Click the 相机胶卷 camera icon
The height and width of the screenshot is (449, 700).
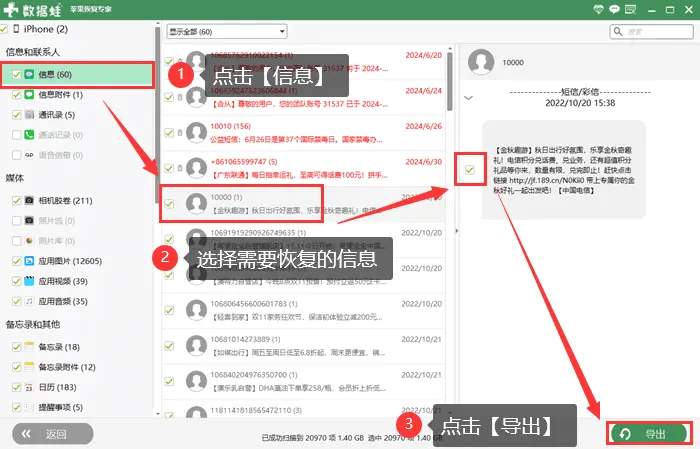29,200
